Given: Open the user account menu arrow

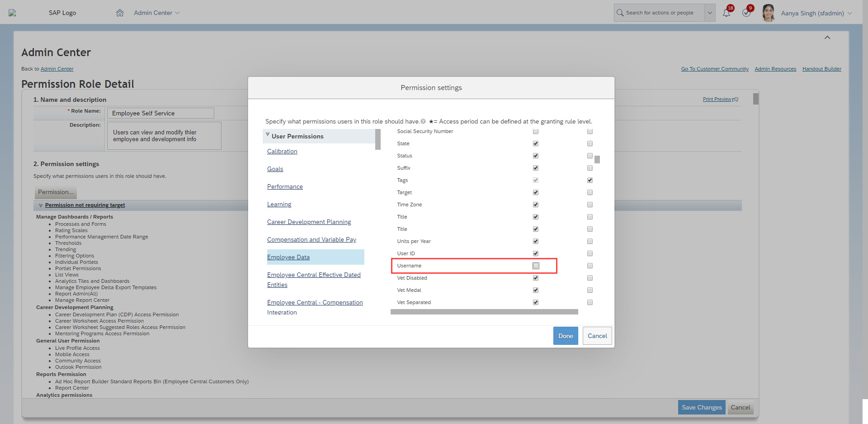Looking at the screenshot, I should click(849, 13).
